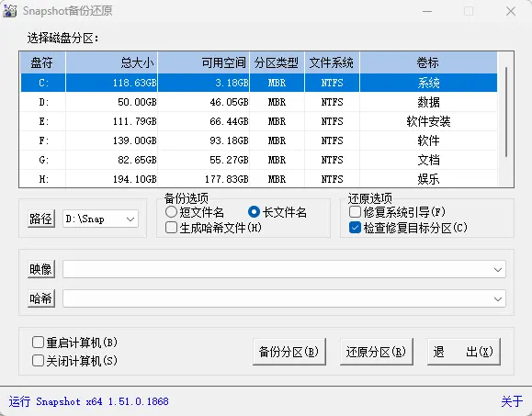Click the 文档 volume label cell

428,160
